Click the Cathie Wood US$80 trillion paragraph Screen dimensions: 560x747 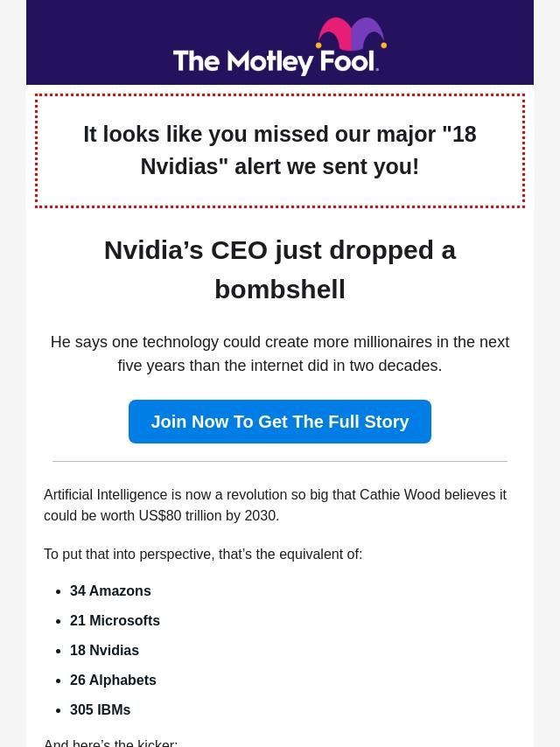[275, 505]
